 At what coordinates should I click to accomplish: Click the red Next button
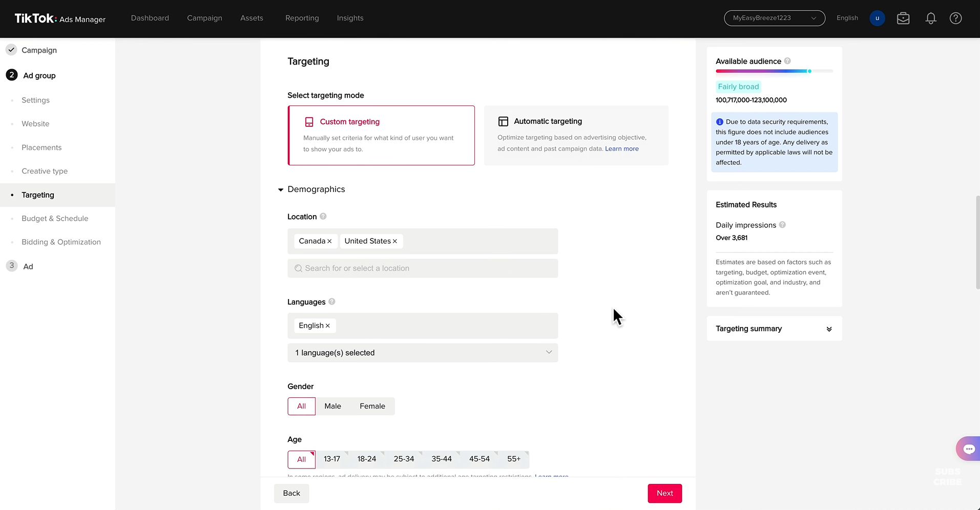(664, 493)
